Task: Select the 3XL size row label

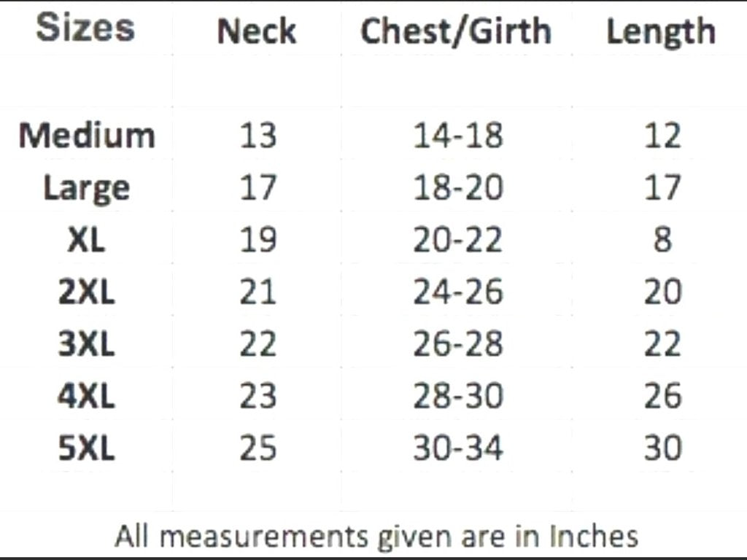Action: click(87, 344)
